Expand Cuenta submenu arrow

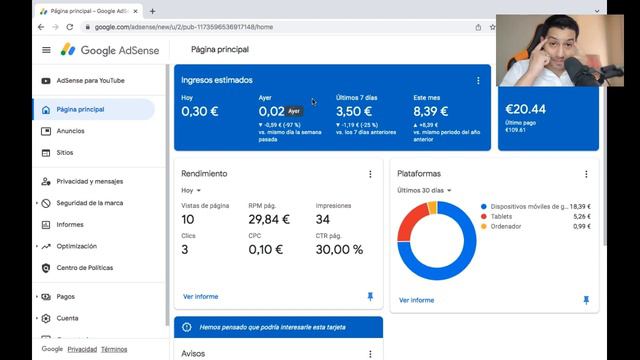[37, 318]
